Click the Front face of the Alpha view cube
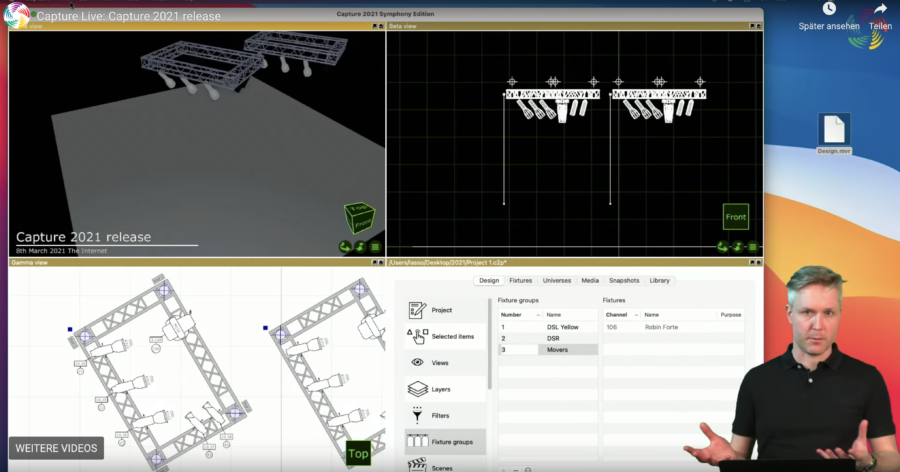 tap(363, 223)
